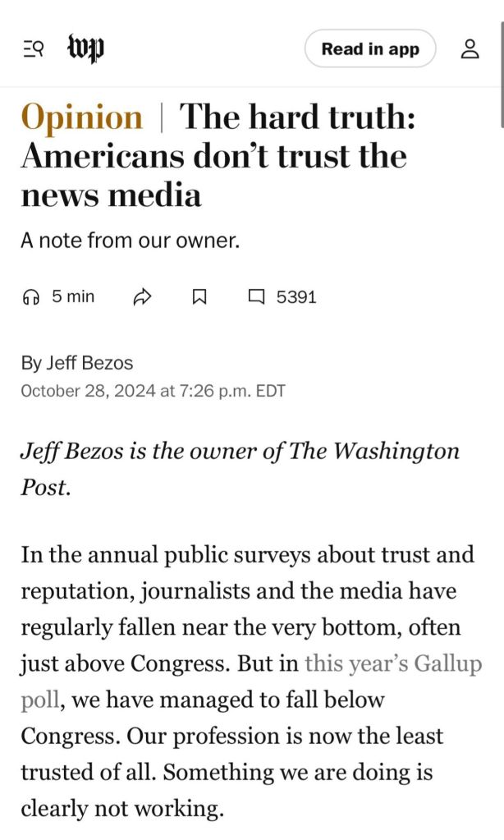Open the menu and search icon
Image resolution: width=504 pixels, height=840 pixels.
pyautogui.click(x=33, y=50)
